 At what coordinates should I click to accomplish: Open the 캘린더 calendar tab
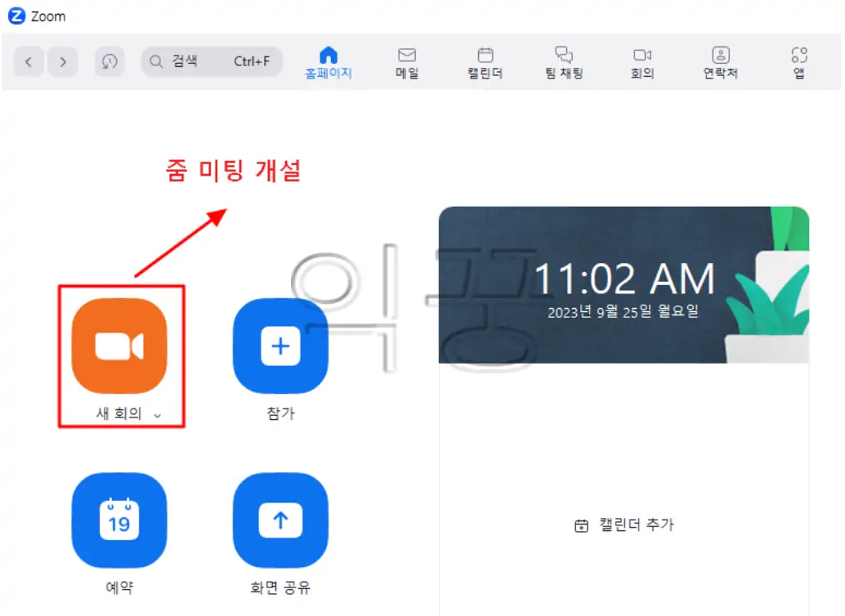pos(484,61)
